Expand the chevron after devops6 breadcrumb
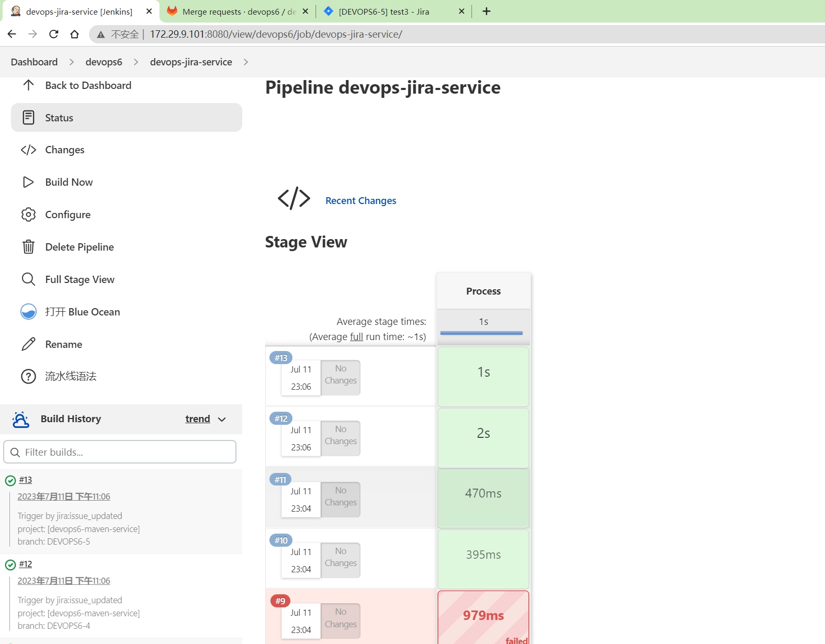Viewport: 825px width, 644px height. point(136,62)
